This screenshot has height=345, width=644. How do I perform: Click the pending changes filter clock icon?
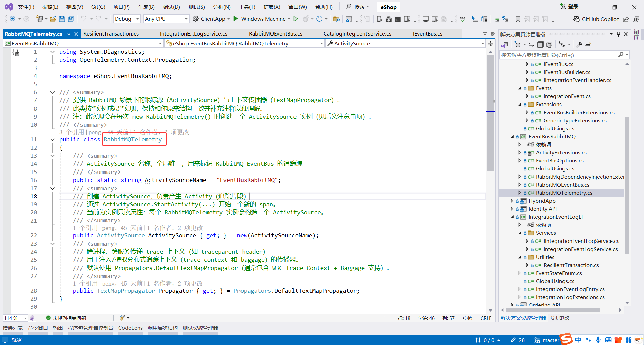[x=518, y=45]
